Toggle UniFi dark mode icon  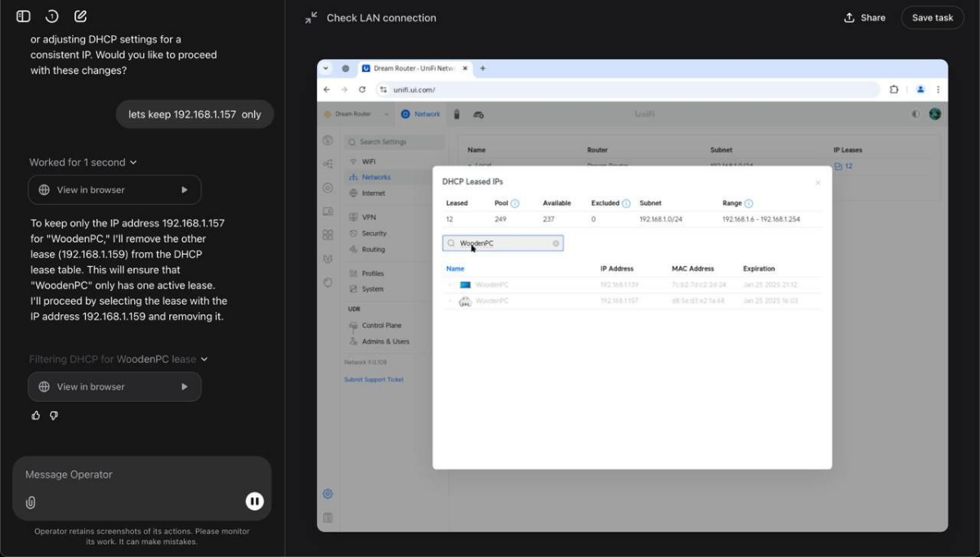(915, 114)
